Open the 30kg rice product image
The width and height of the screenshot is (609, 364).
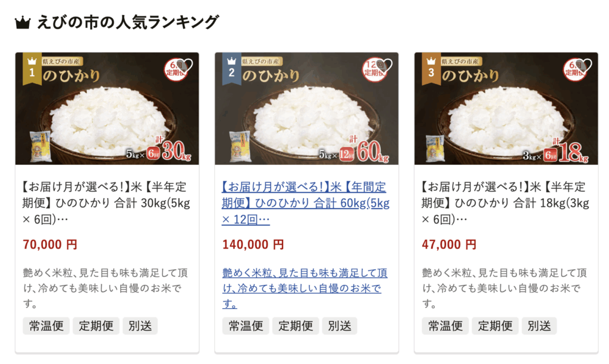click(107, 108)
